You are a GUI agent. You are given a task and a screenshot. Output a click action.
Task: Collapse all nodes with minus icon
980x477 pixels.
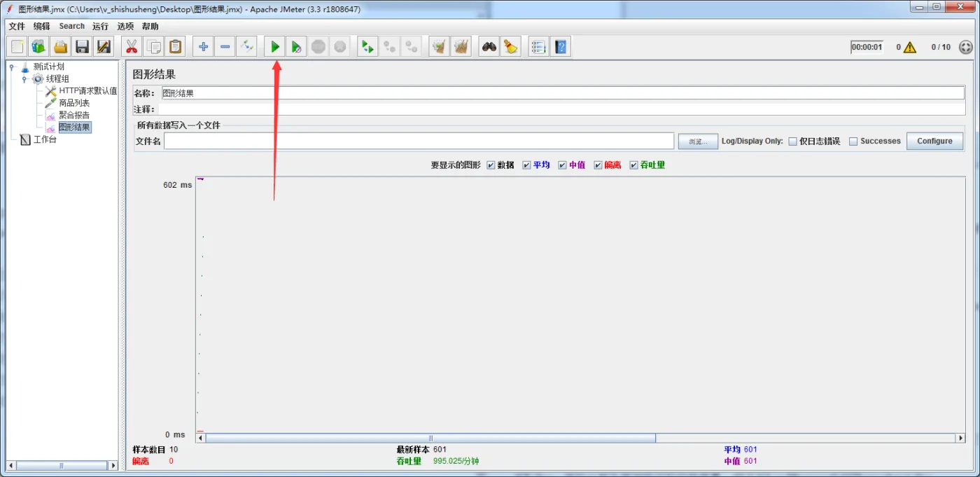point(225,47)
